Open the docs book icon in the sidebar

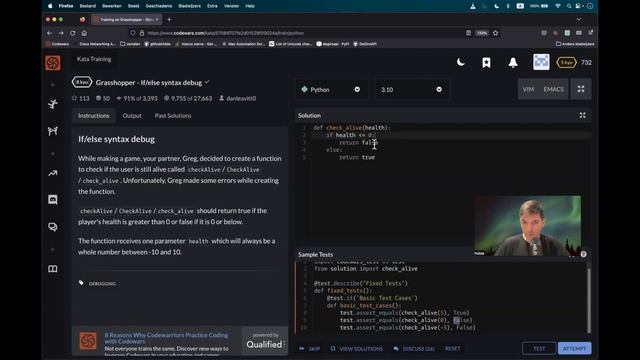53,269
